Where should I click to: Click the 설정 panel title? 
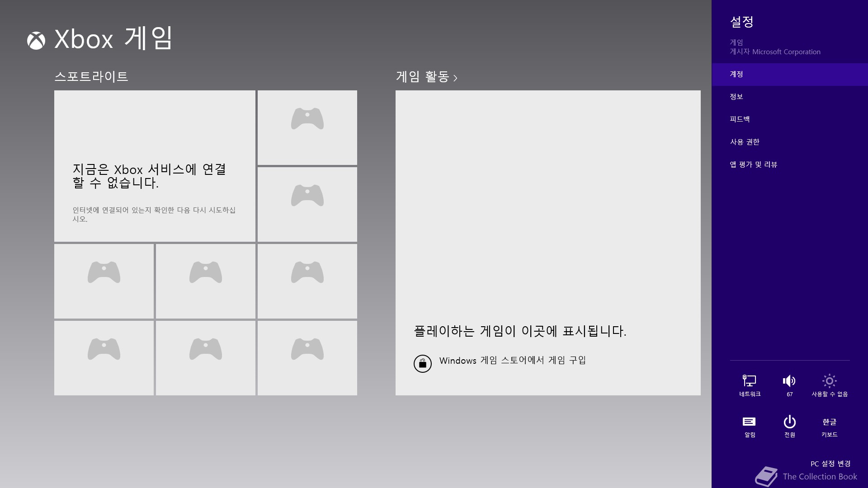pos(741,21)
